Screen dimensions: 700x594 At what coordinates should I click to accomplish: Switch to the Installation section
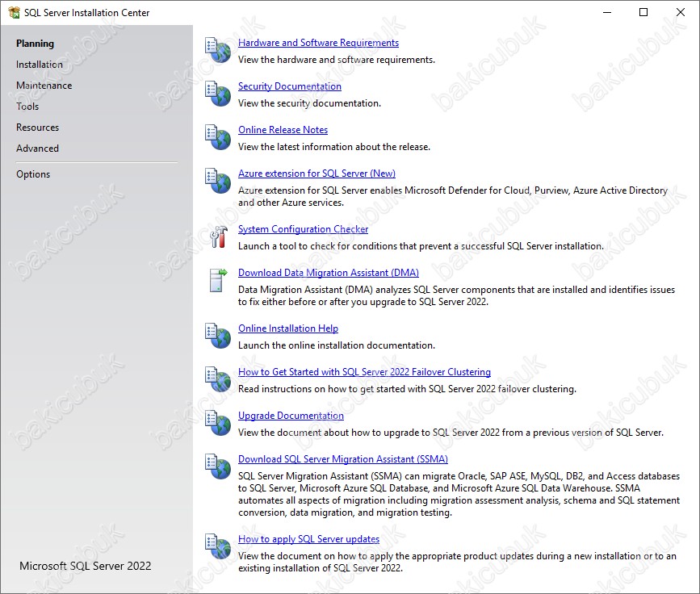40,65
